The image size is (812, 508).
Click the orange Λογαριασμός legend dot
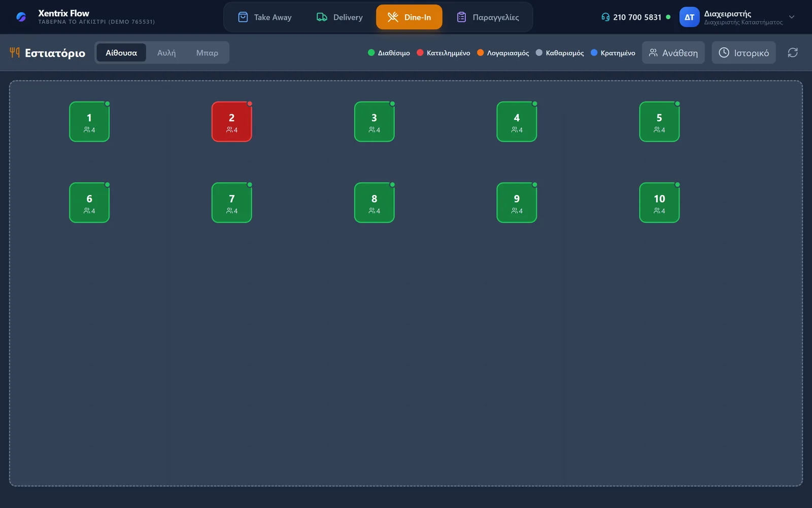480,52
